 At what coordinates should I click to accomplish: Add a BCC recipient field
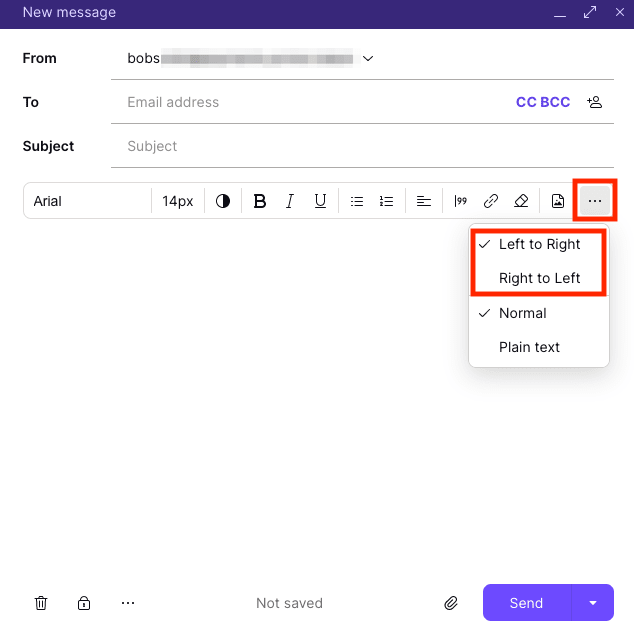(x=555, y=102)
